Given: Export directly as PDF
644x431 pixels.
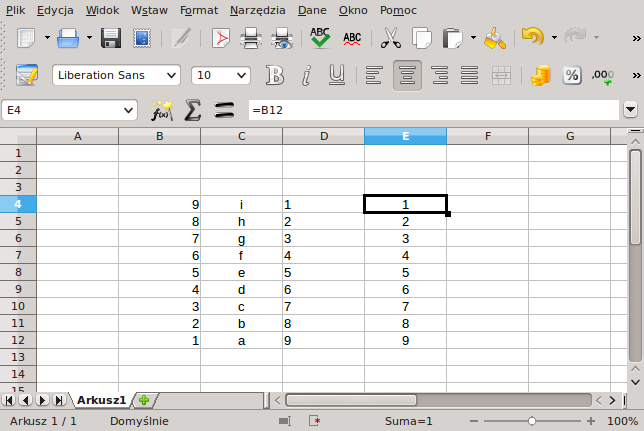Looking at the screenshot, I should point(221,38).
